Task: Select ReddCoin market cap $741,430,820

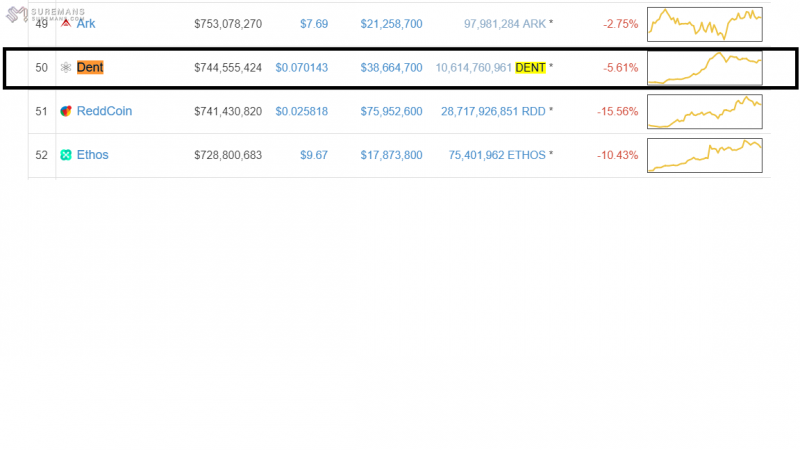Action: pyautogui.click(x=228, y=112)
